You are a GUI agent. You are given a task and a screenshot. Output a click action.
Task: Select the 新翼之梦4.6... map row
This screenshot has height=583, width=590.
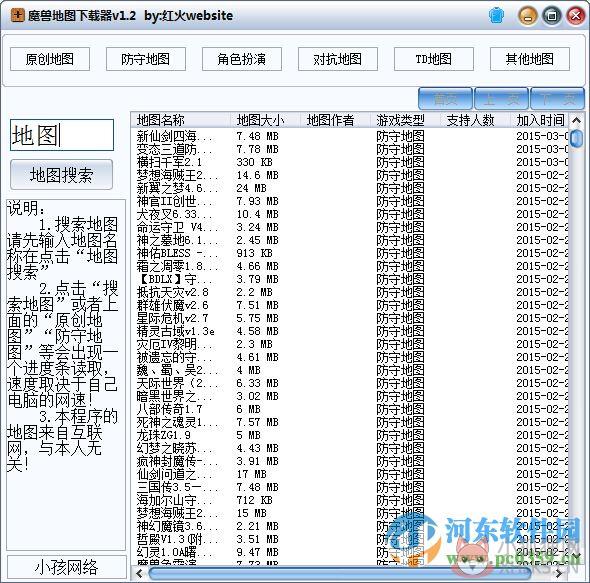click(x=350, y=188)
